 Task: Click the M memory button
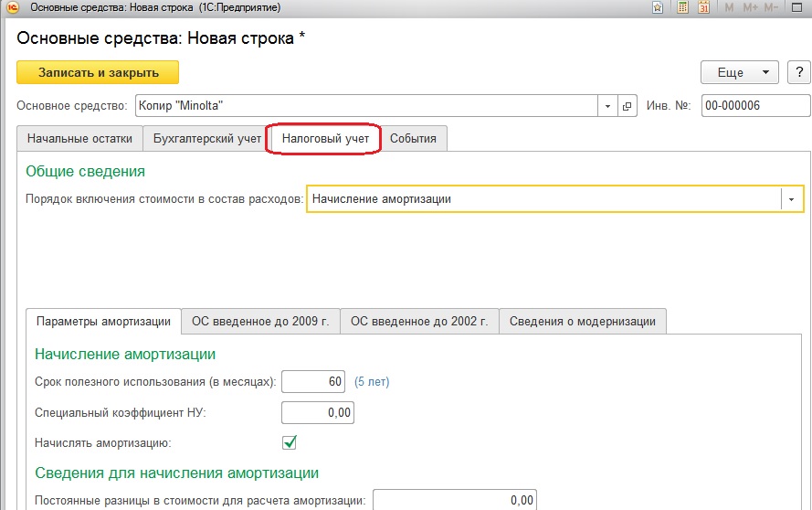729,8
